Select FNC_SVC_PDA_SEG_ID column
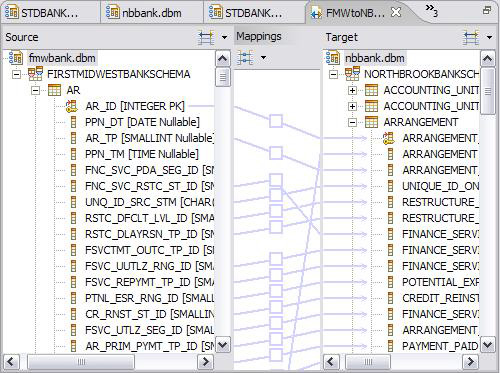This screenshot has width=500, height=373. (x=149, y=170)
